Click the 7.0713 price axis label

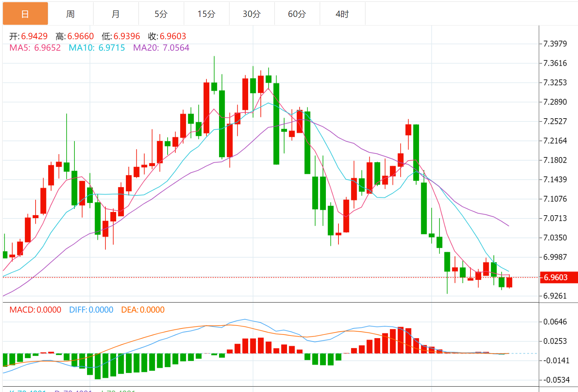pos(555,218)
